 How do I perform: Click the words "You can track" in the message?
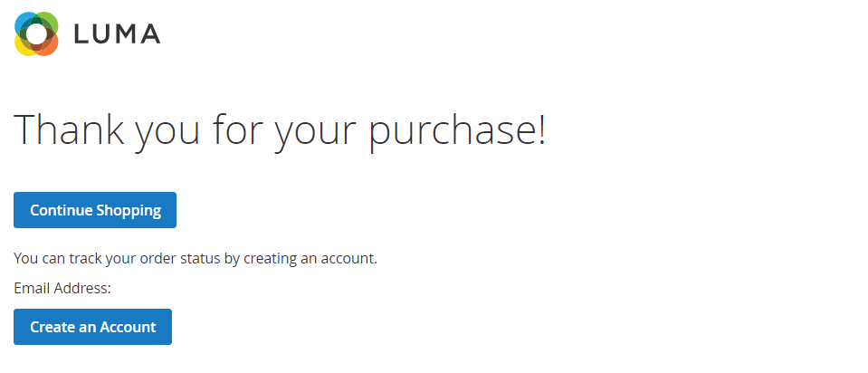tap(55, 258)
